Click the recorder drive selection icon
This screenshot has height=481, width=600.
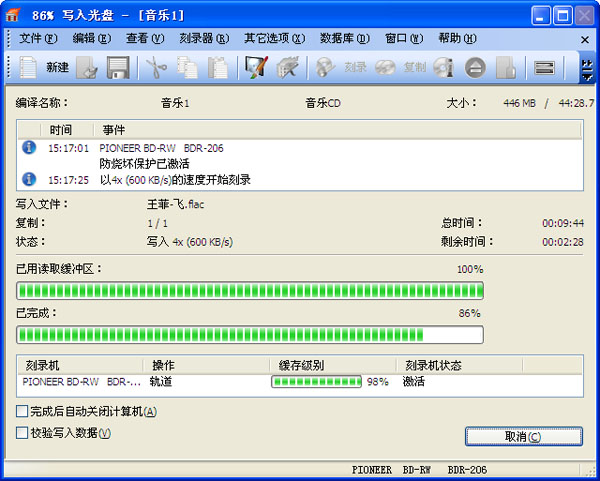(544, 68)
